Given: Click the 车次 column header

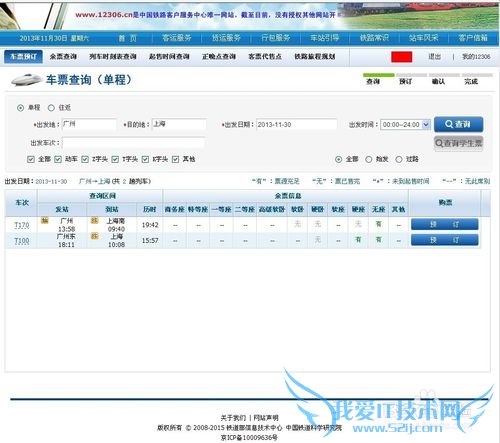Looking at the screenshot, I should [22, 203].
